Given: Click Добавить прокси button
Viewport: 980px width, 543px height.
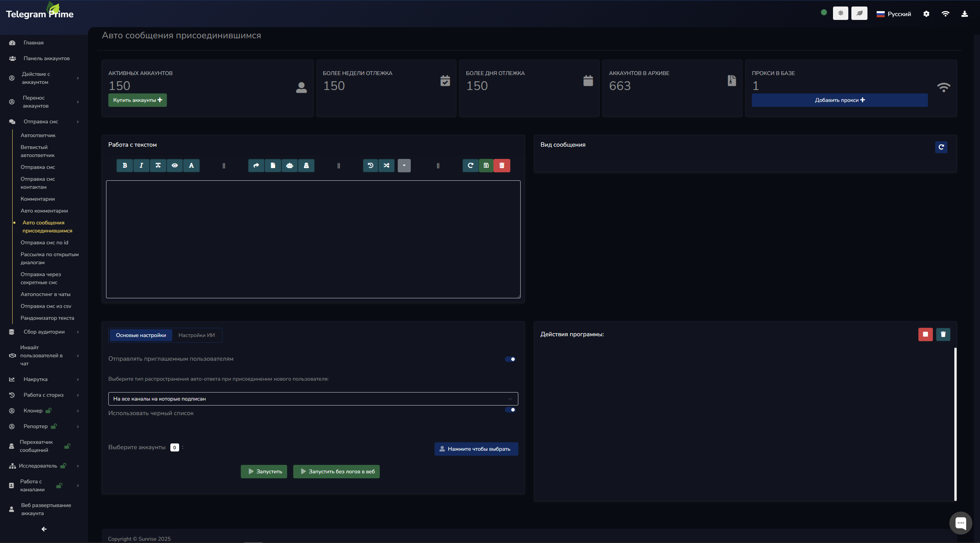Looking at the screenshot, I should [x=840, y=100].
